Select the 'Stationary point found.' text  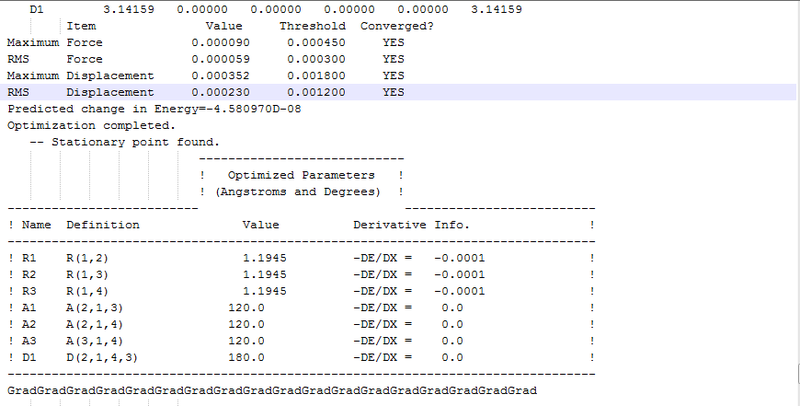135,142
